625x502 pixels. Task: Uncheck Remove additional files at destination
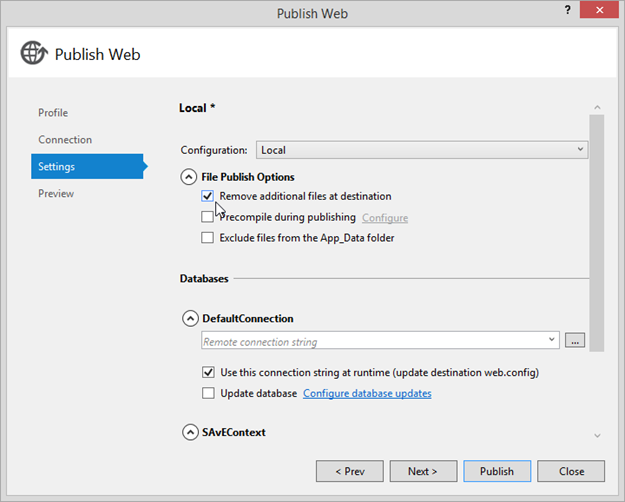208,197
